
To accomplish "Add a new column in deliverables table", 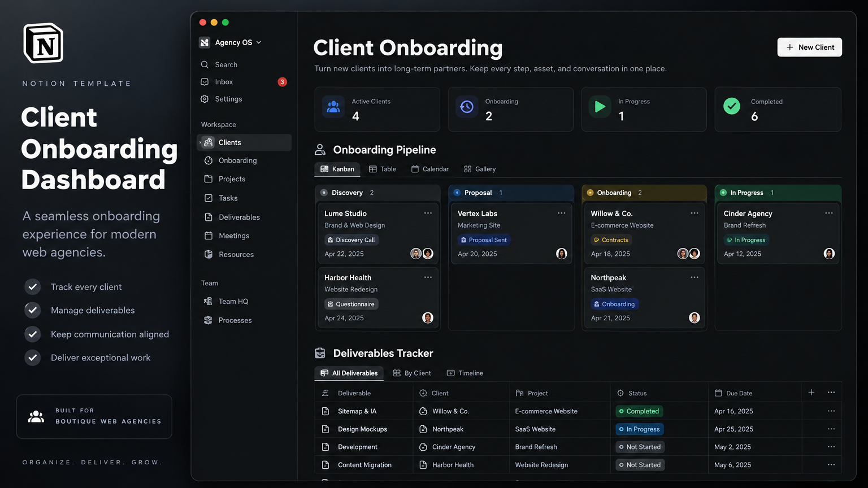I will tap(811, 393).
